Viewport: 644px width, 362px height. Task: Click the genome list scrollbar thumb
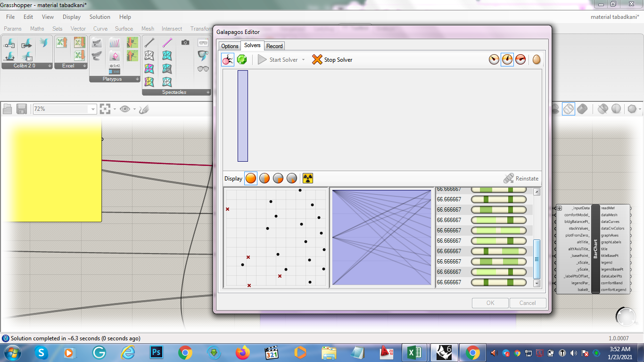[537, 259]
